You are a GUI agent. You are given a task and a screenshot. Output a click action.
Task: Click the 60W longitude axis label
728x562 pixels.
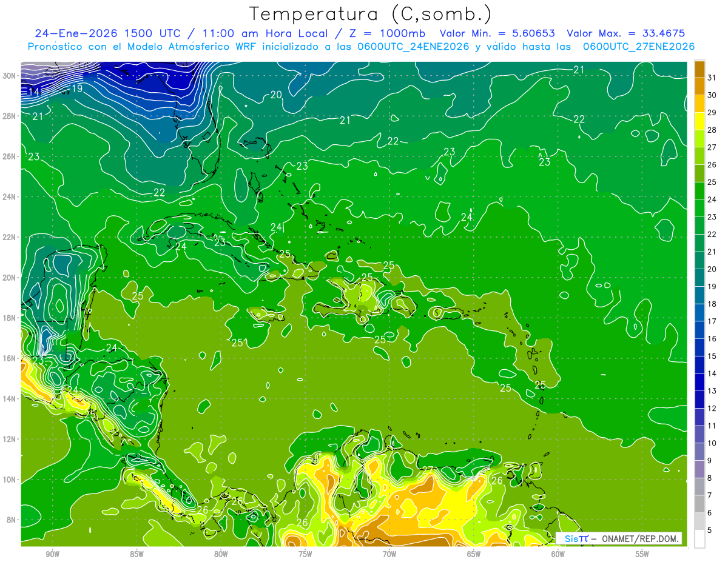point(558,554)
